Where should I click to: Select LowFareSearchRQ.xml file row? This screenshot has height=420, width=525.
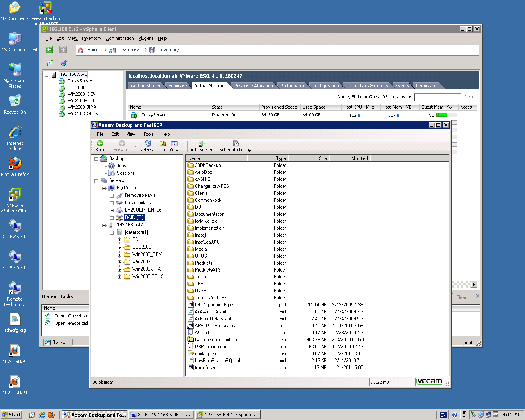pyautogui.click(x=214, y=361)
